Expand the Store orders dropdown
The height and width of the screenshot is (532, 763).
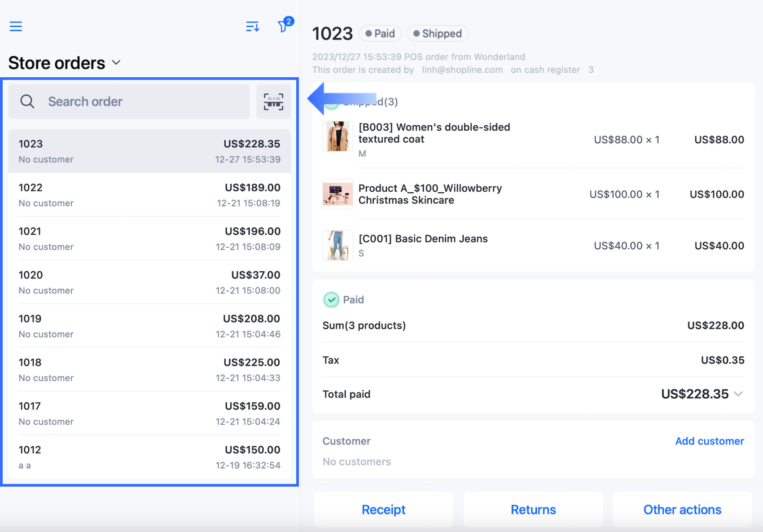116,63
